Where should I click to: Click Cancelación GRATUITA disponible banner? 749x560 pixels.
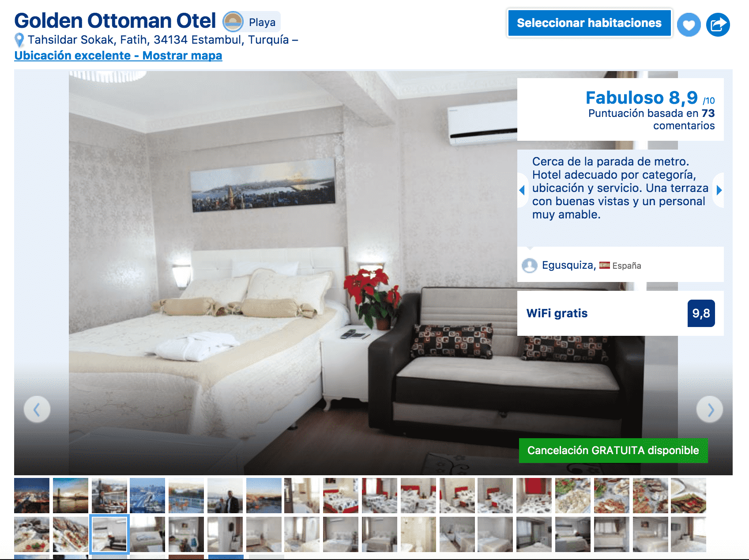613,451
